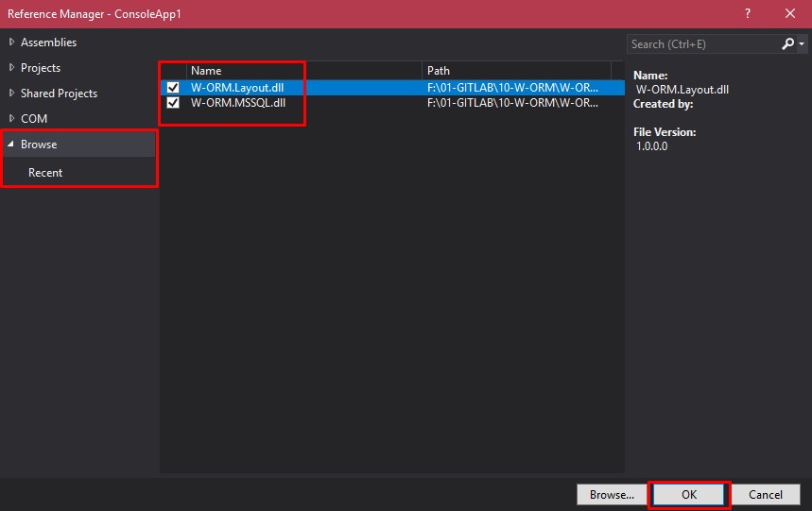Expand the Assemblies category arrow
Viewport: 812px width, 511px height.
pyautogui.click(x=11, y=43)
